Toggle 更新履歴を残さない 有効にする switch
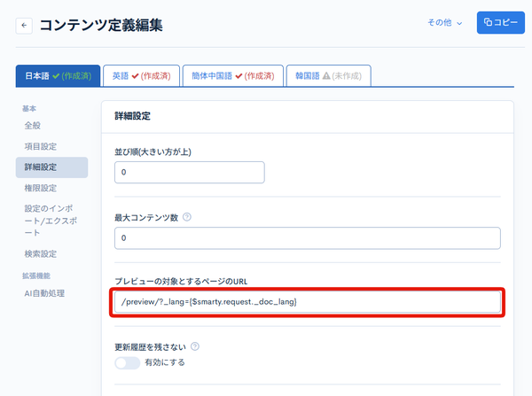 127,362
